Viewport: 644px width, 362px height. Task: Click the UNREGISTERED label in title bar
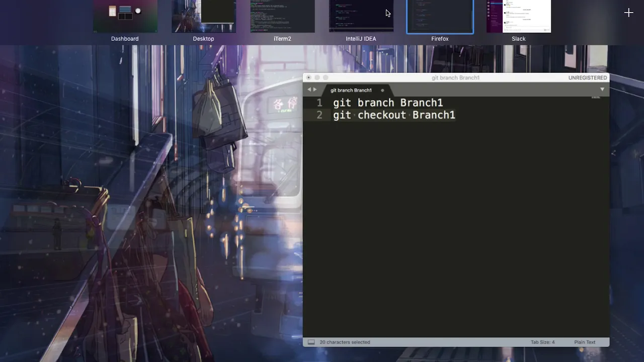pos(588,78)
